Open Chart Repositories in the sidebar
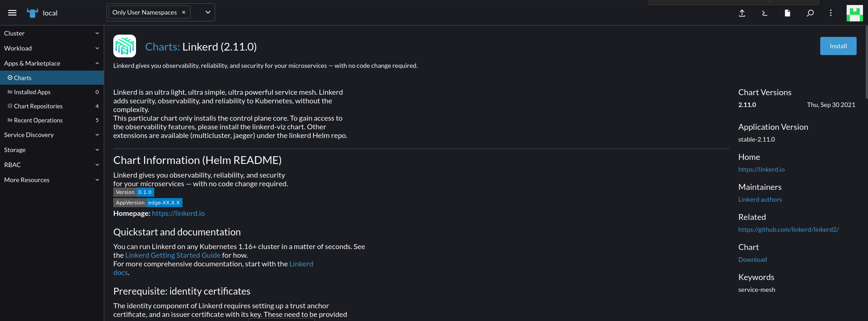 [38, 106]
